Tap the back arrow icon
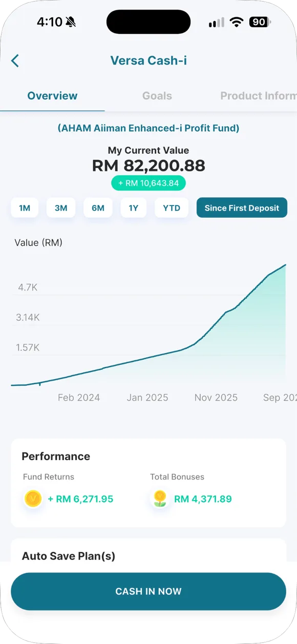The height and width of the screenshot is (644, 297). [x=15, y=60]
